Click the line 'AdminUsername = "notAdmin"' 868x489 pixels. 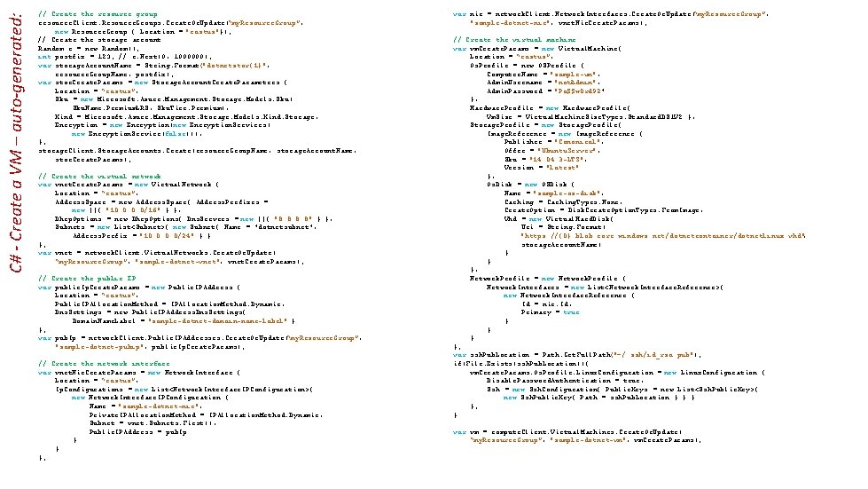(543, 83)
